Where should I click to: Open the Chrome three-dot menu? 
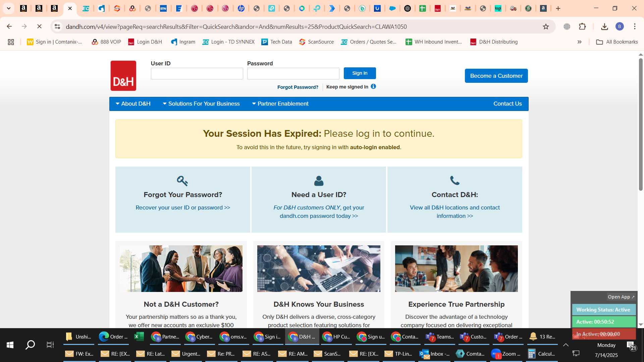click(635, 26)
